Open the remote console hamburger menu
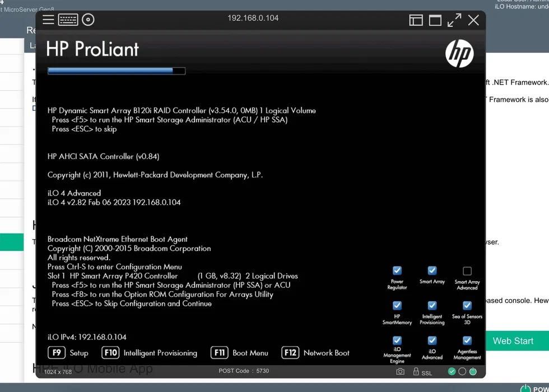This screenshot has width=549, height=392. click(x=48, y=20)
